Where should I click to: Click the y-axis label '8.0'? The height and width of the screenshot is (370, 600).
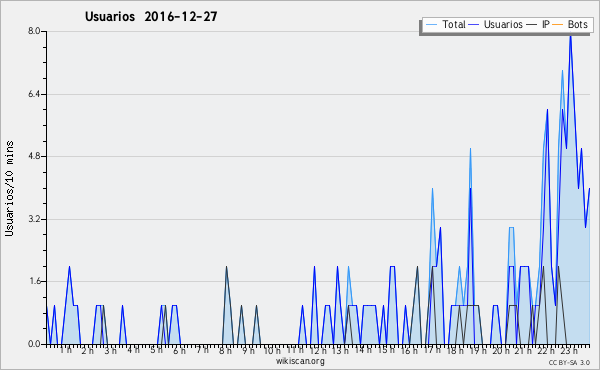34,31
